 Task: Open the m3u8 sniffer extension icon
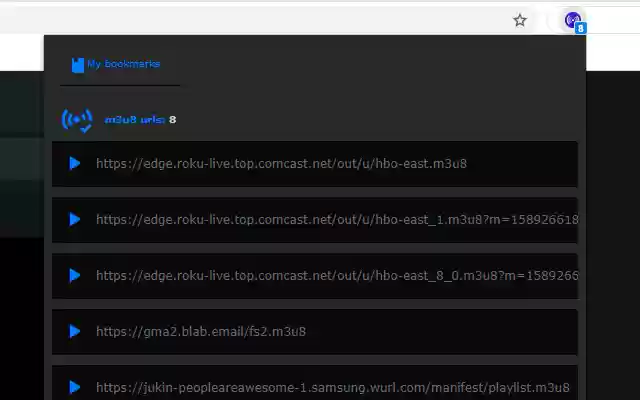(574, 21)
